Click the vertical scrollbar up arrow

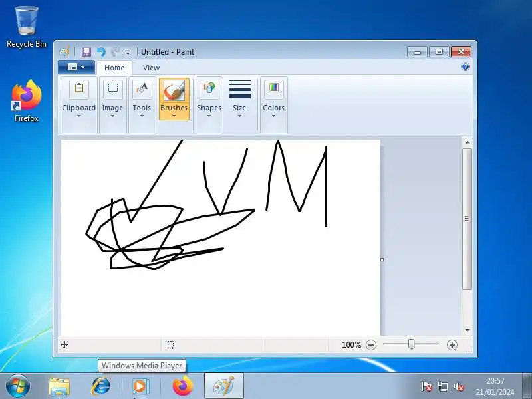click(x=467, y=142)
